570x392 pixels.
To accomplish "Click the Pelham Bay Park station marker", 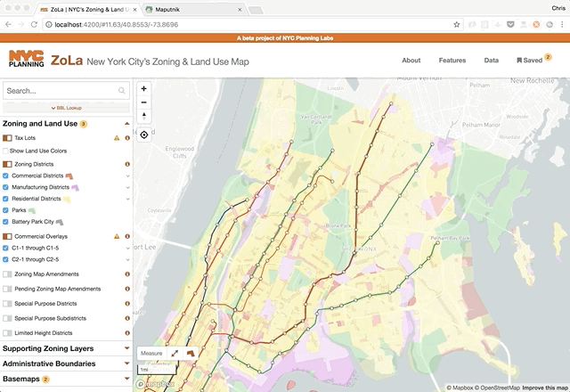I will (437, 242).
